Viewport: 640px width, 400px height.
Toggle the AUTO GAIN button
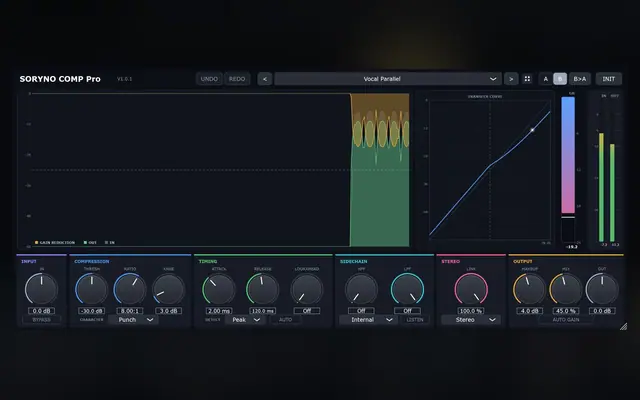[x=566, y=320]
